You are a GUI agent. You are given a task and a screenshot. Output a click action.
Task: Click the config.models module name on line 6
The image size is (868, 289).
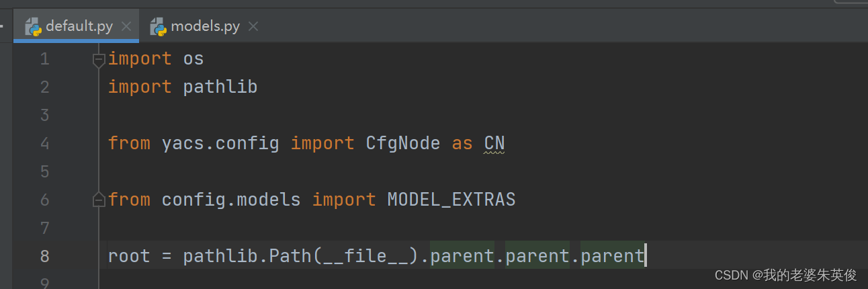230,200
